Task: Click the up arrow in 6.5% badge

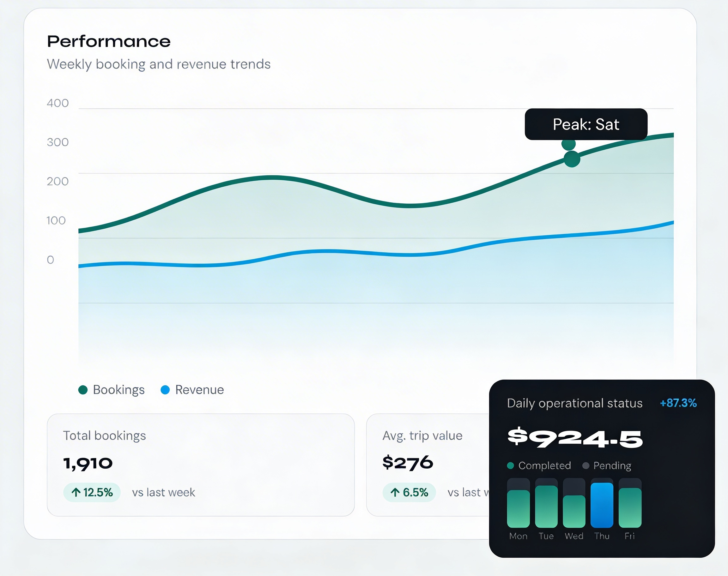Action: [x=395, y=492]
